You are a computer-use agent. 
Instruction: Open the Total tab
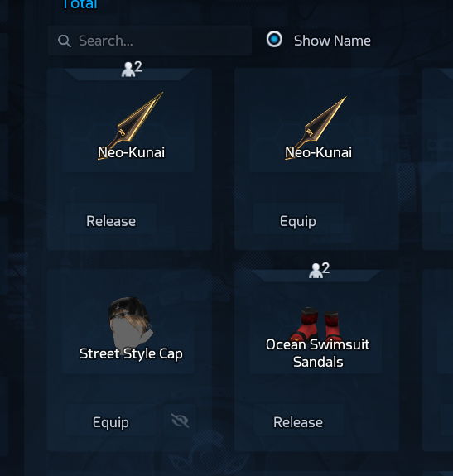click(80, 4)
